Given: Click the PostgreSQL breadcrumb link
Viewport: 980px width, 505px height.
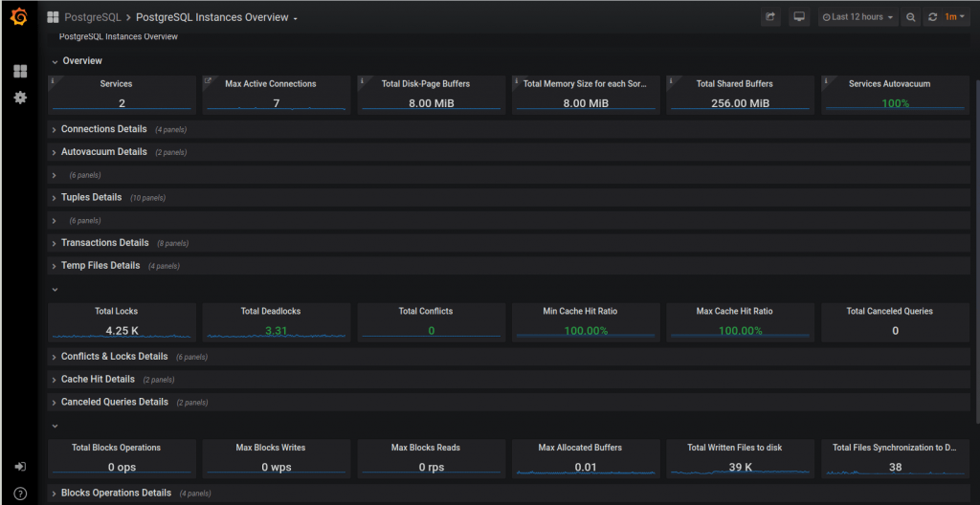Looking at the screenshot, I should (93, 17).
